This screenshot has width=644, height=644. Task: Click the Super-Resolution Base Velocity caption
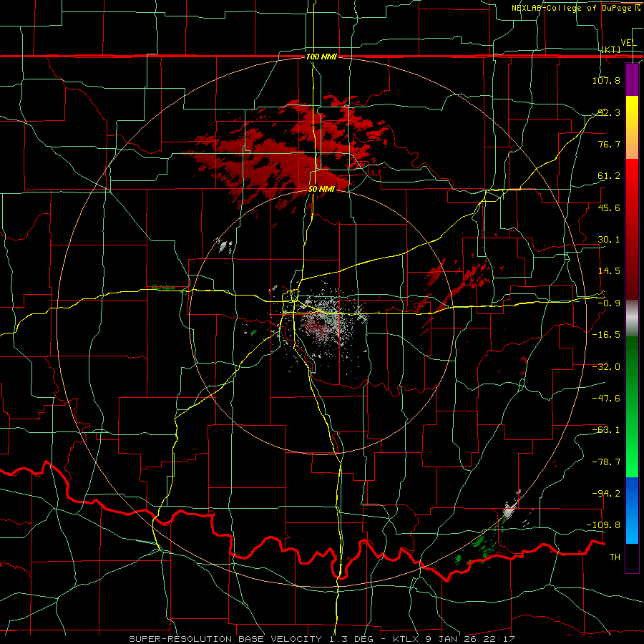pyautogui.click(x=321, y=639)
